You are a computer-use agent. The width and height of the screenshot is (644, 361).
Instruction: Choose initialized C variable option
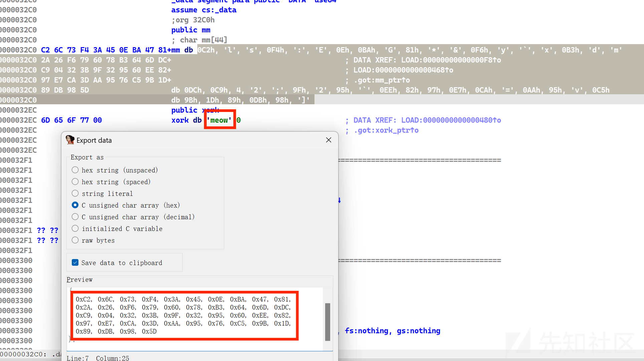(117, 229)
